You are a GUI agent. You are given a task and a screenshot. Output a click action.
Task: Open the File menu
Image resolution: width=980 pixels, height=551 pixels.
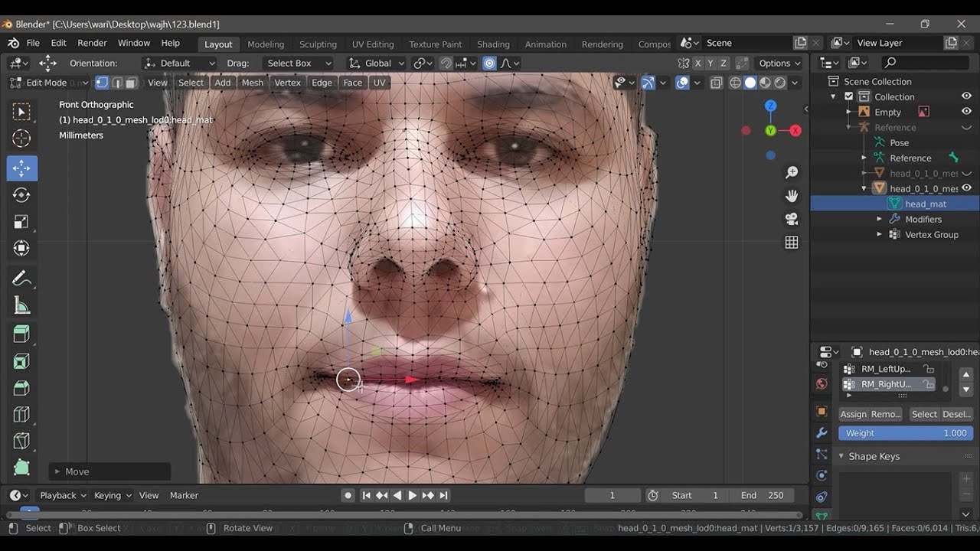(x=33, y=43)
